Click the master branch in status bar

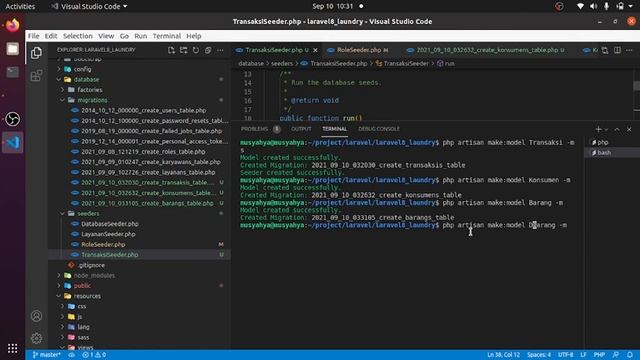(46, 355)
